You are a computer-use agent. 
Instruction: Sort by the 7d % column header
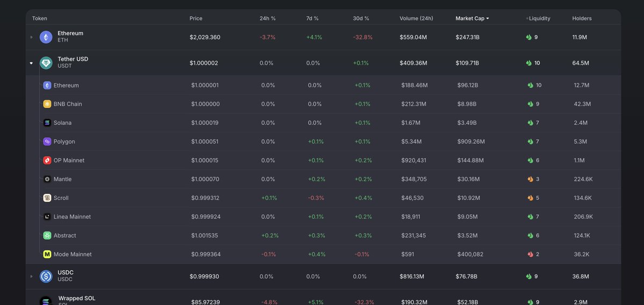(x=312, y=18)
